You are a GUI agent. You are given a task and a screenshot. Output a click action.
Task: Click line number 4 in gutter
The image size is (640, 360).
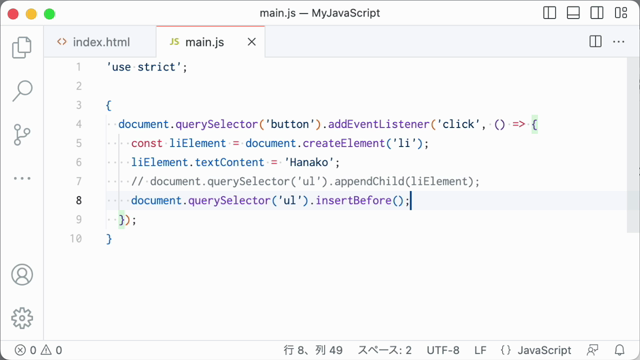point(78,124)
